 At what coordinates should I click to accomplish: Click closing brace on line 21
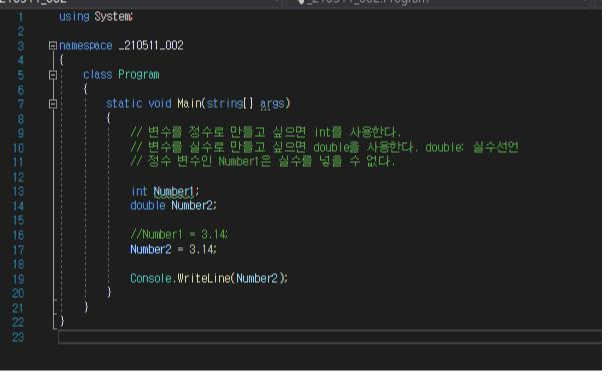86,307
